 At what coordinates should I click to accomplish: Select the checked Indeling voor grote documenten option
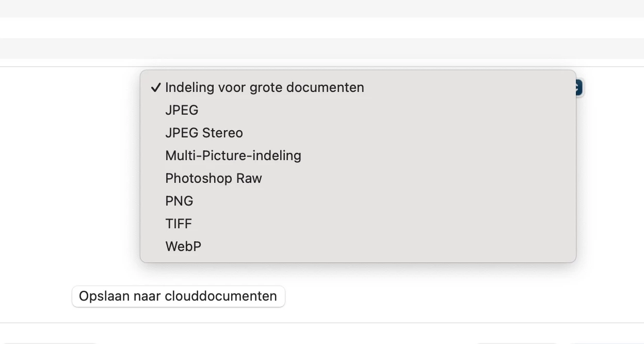click(264, 88)
